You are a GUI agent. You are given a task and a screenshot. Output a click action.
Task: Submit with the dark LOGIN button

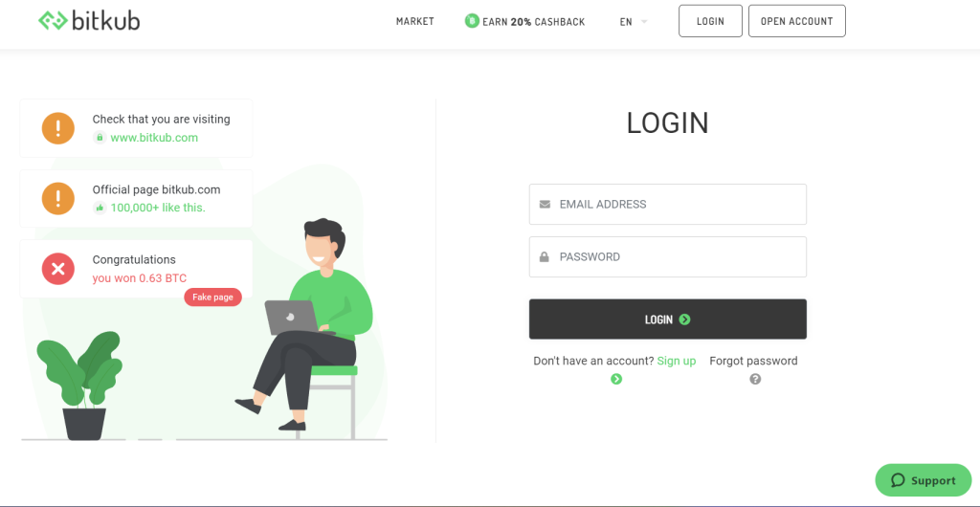tap(667, 320)
